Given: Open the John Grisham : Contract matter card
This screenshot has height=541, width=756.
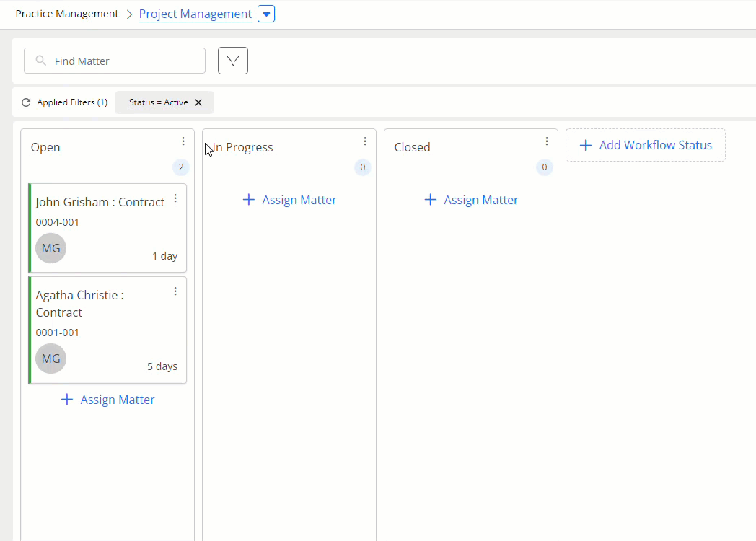Looking at the screenshot, I should (x=107, y=228).
